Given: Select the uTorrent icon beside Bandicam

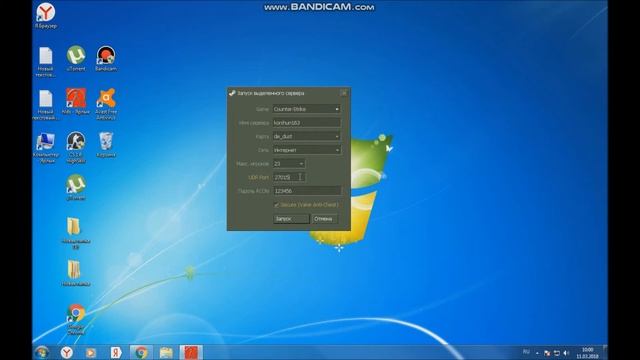Looking at the screenshot, I should click(76, 58).
